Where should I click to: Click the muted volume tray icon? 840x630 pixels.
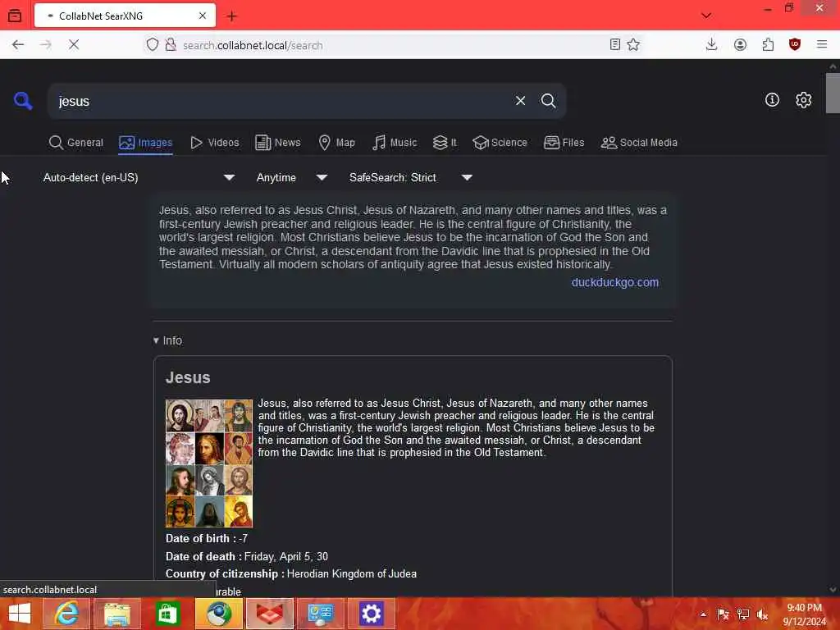(762, 614)
